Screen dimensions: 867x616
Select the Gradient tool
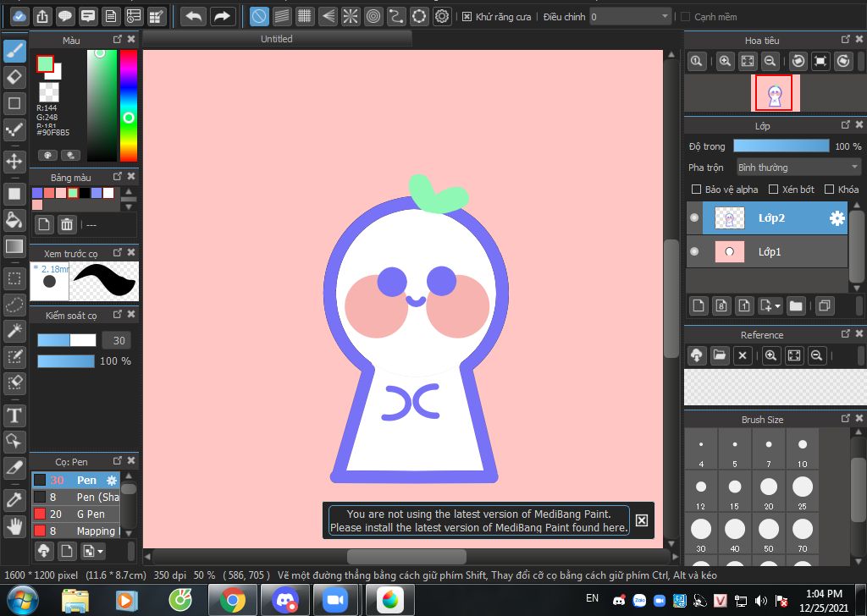pos(14,246)
